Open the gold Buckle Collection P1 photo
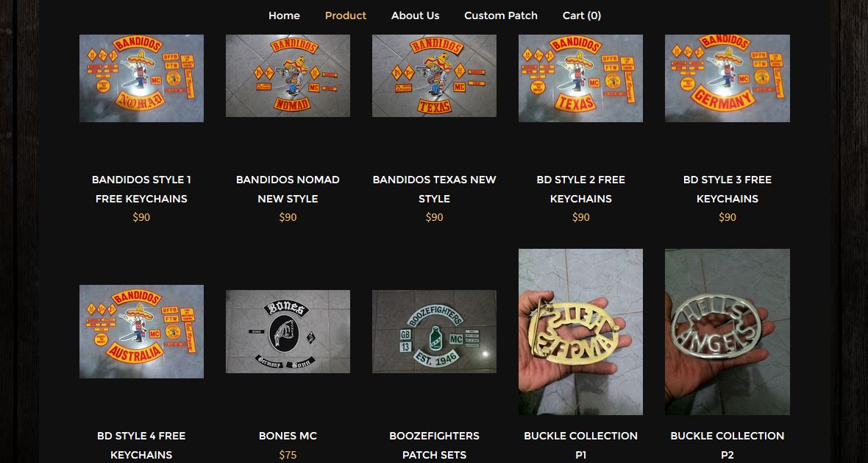 pyautogui.click(x=580, y=332)
